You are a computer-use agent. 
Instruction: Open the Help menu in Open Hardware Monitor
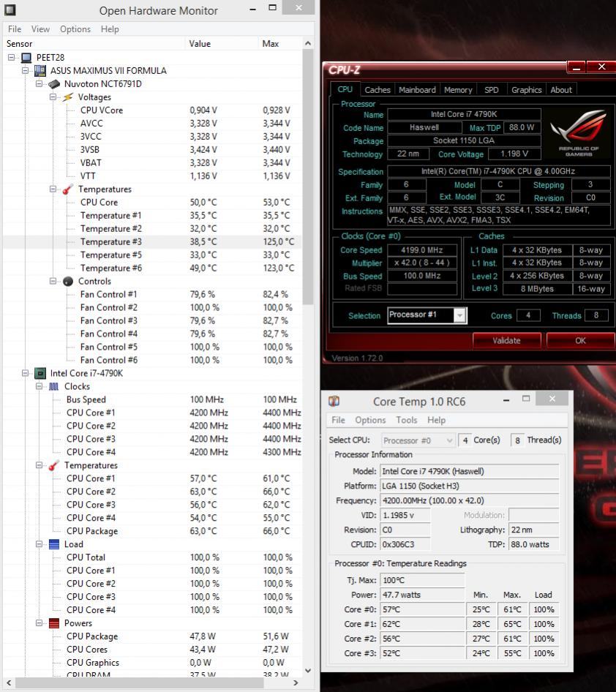(x=110, y=29)
